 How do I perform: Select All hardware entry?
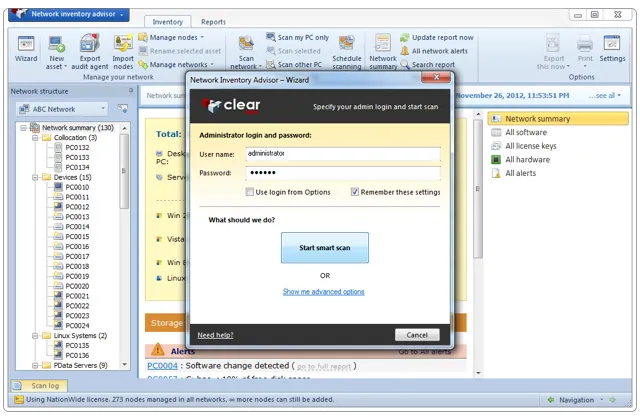[x=527, y=160]
